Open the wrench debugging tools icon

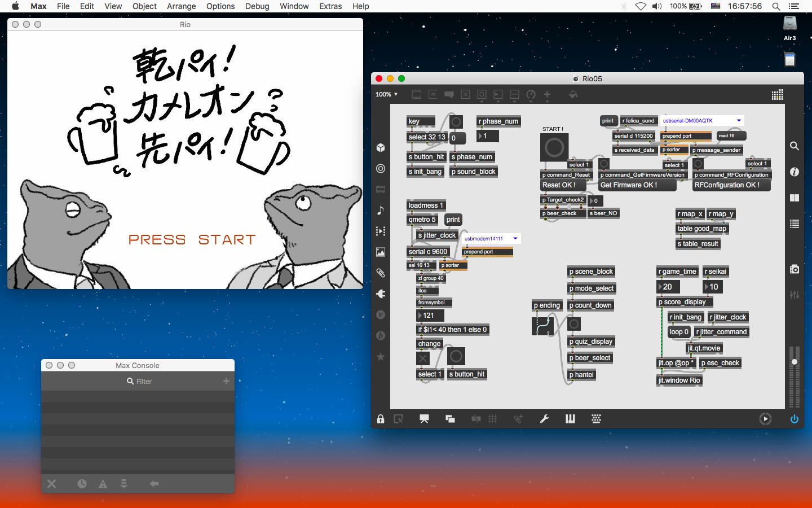point(544,419)
